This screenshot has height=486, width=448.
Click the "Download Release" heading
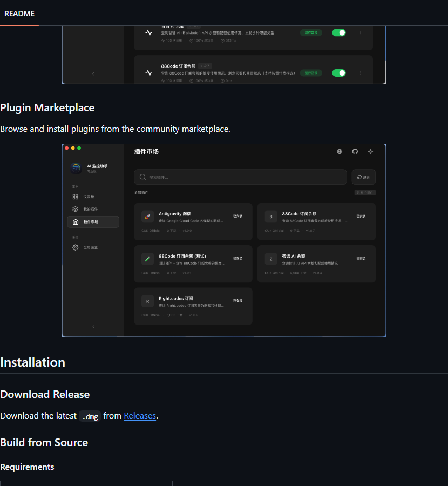[x=45, y=394]
